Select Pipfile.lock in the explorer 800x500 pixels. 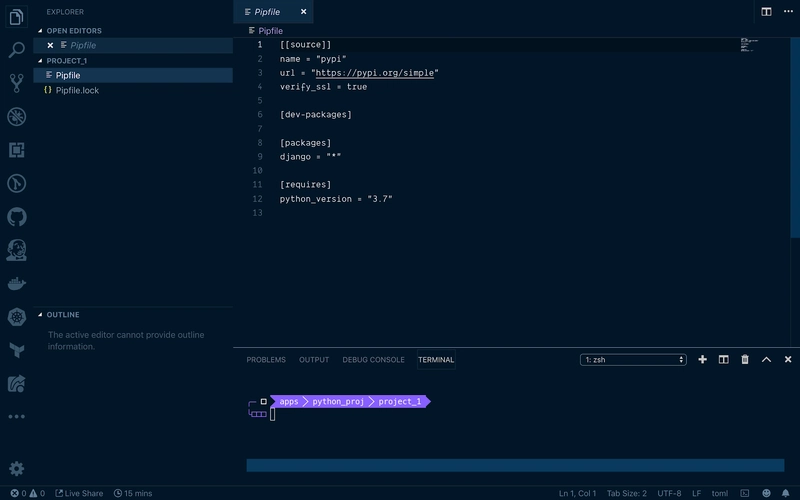click(77, 90)
